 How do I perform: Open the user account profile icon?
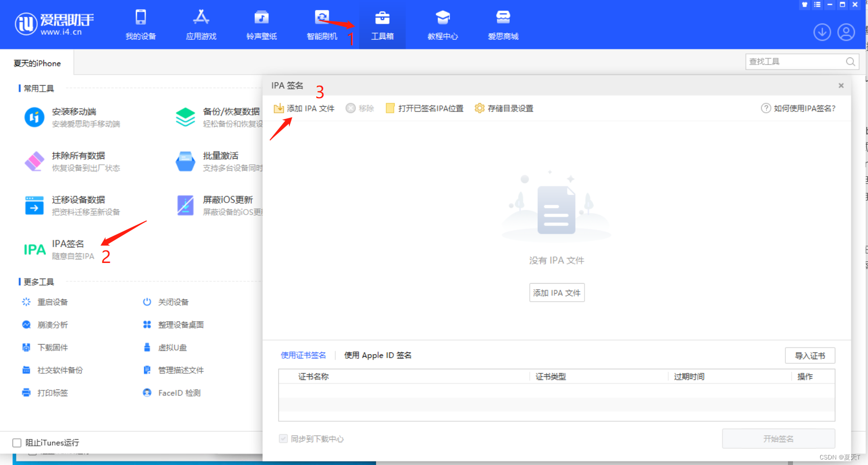tap(846, 32)
